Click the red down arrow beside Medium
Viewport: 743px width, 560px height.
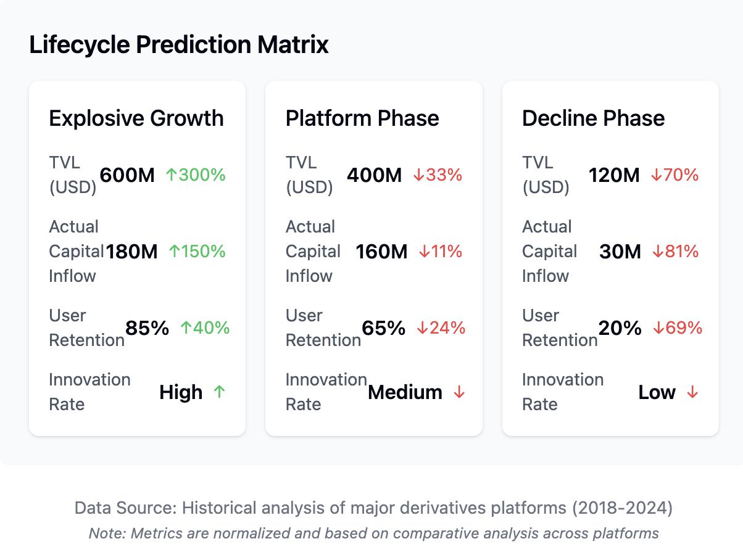click(459, 392)
